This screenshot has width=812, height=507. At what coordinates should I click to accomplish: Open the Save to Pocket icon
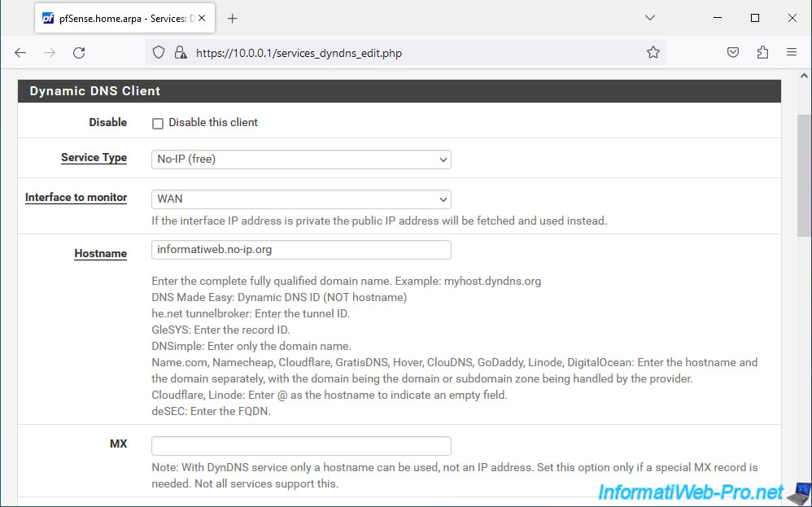733,52
